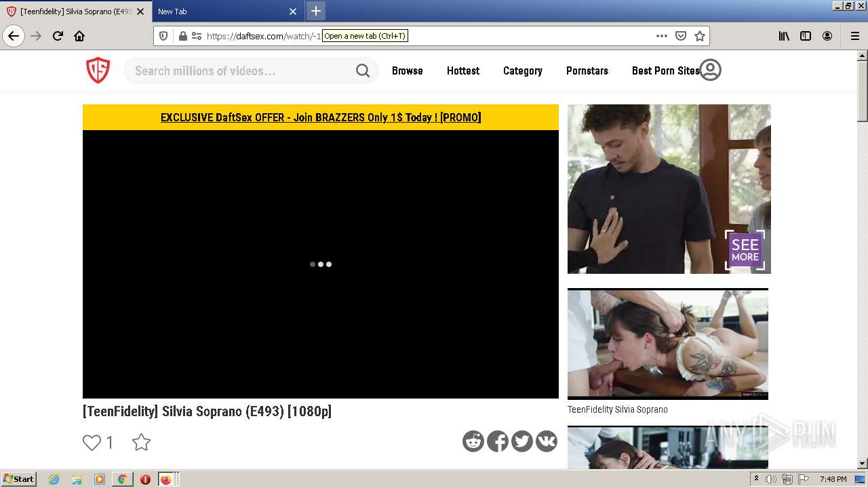View site security via the padlock icon
Image resolution: width=868 pixels, height=488 pixels.
(x=182, y=36)
